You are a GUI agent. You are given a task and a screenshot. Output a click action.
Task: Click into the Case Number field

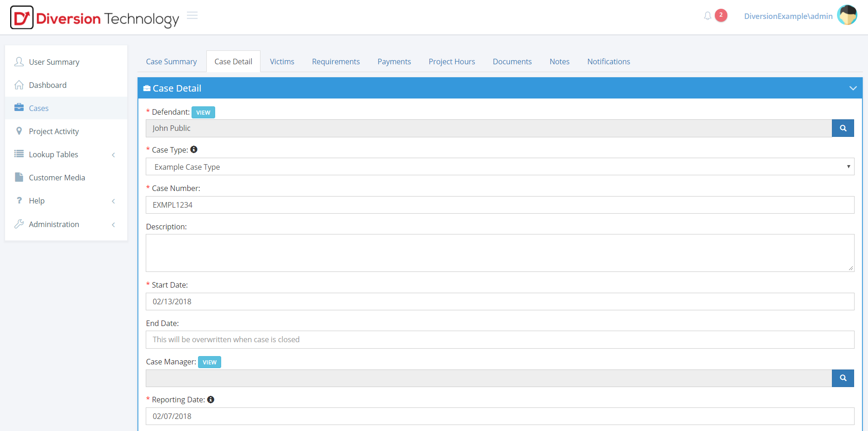tap(500, 205)
